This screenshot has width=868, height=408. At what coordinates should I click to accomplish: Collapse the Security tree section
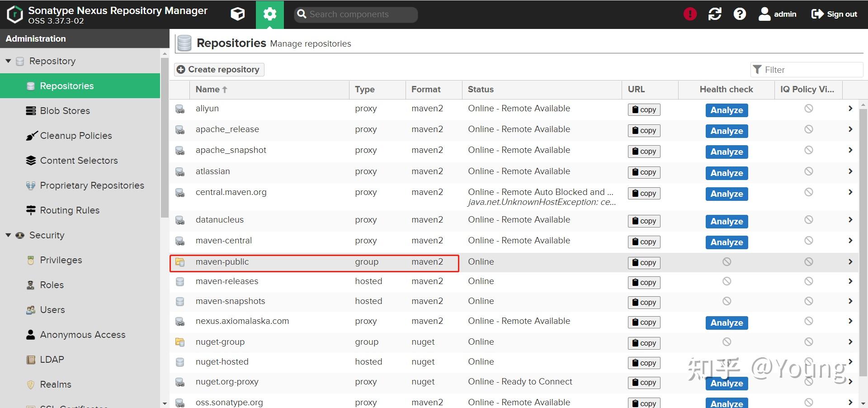coord(8,235)
